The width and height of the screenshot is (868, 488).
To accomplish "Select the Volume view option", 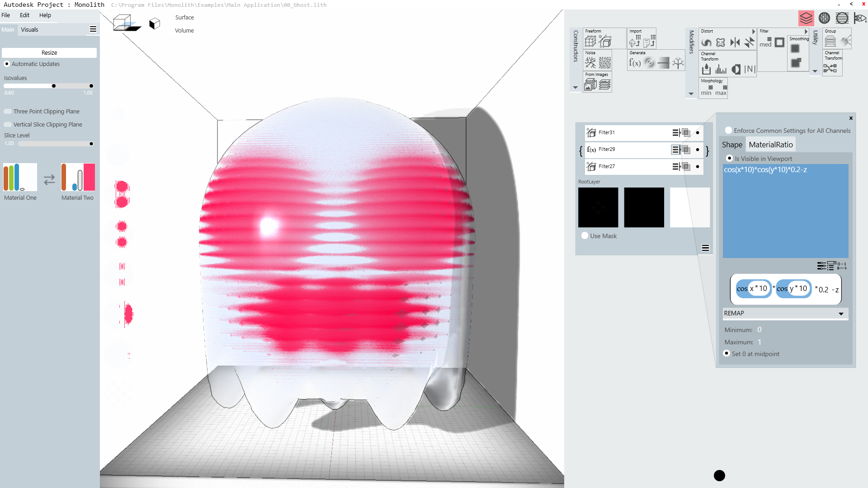I will coord(184,31).
